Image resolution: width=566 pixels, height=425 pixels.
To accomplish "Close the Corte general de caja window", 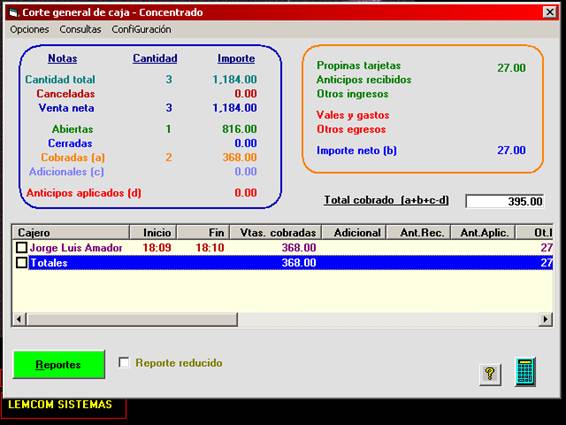I will point(550,12).
